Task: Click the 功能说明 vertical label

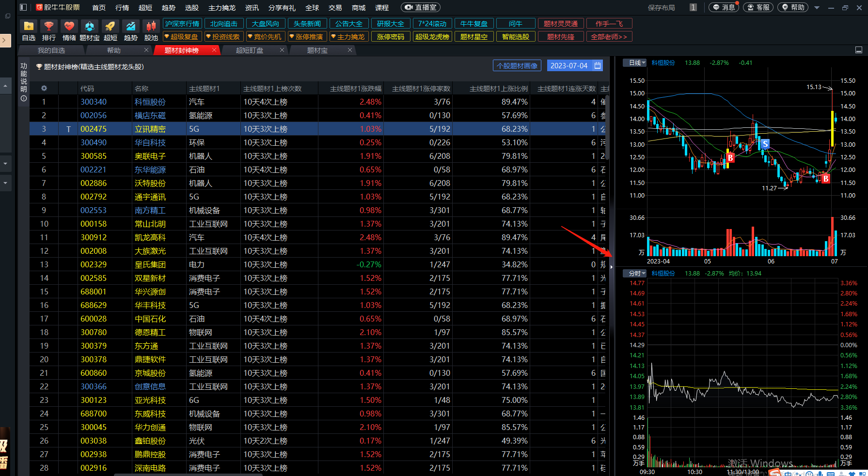Action: click(x=24, y=77)
